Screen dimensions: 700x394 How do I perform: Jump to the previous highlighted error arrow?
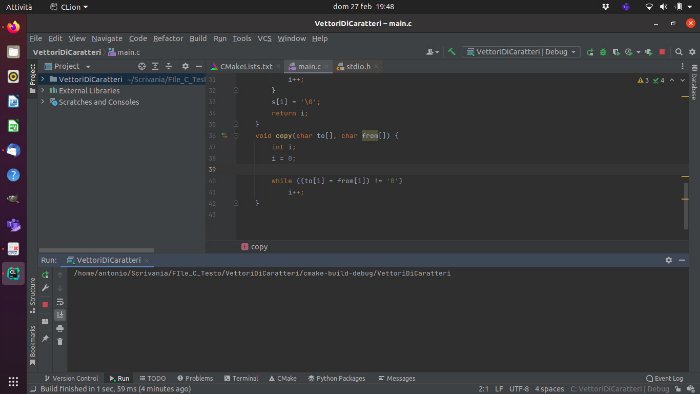pos(672,80)
